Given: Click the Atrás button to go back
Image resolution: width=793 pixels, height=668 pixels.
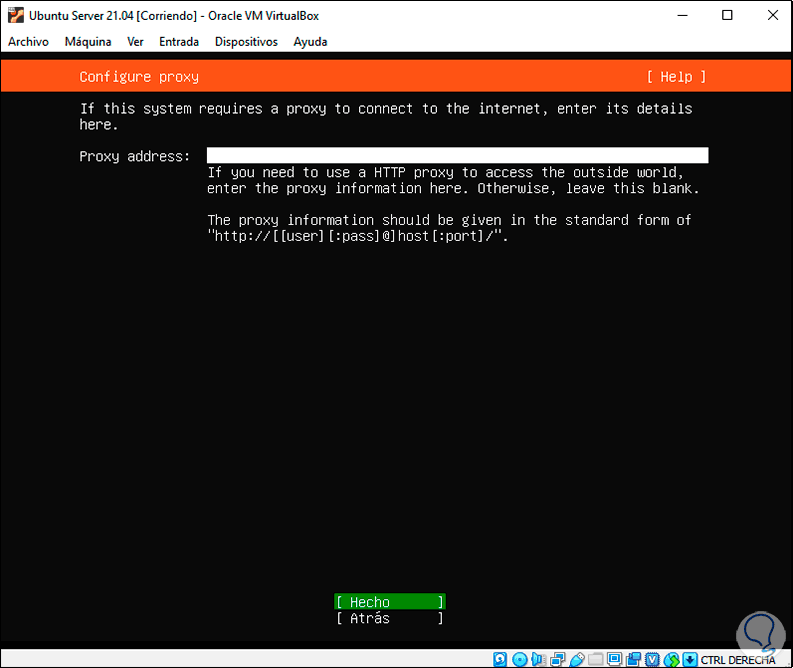Looking at the screenshot, I should click(x=390, y=618).
